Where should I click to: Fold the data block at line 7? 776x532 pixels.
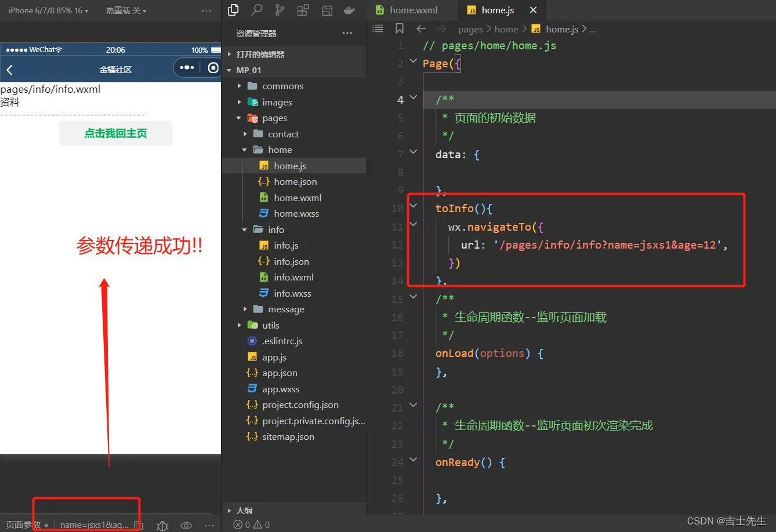pos(413,151)
